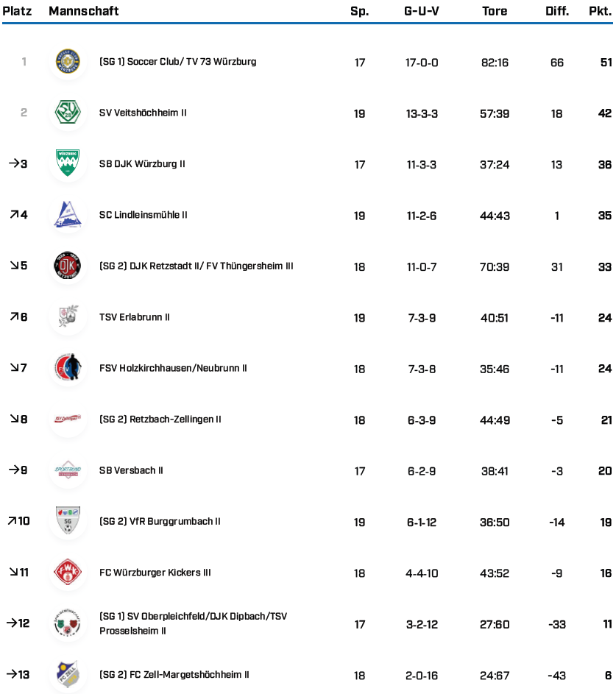Open SC Lindleinsmühle II team link
Image resolution: width=616 pixels, height=694 pixels.
point(144,215)
